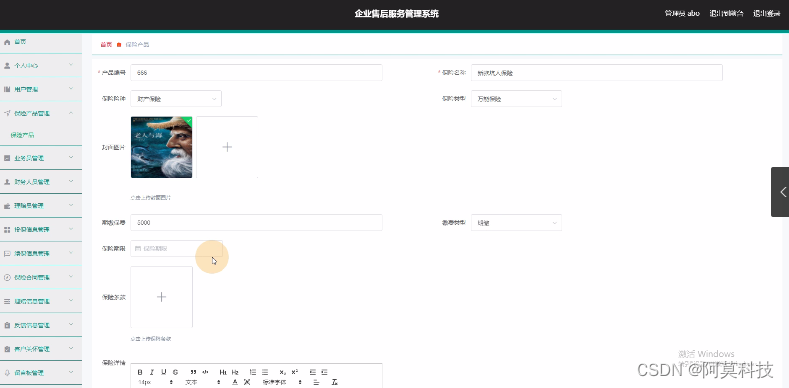This screenshot has width=789, height=388.
Task: Collapse the 保险产品管理 menu chevron
Action: click(71, 113)
